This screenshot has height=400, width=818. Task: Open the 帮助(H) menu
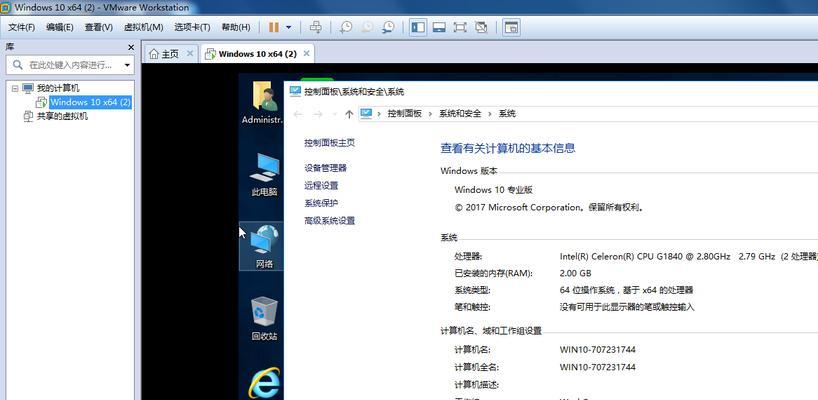pos(236,27)
